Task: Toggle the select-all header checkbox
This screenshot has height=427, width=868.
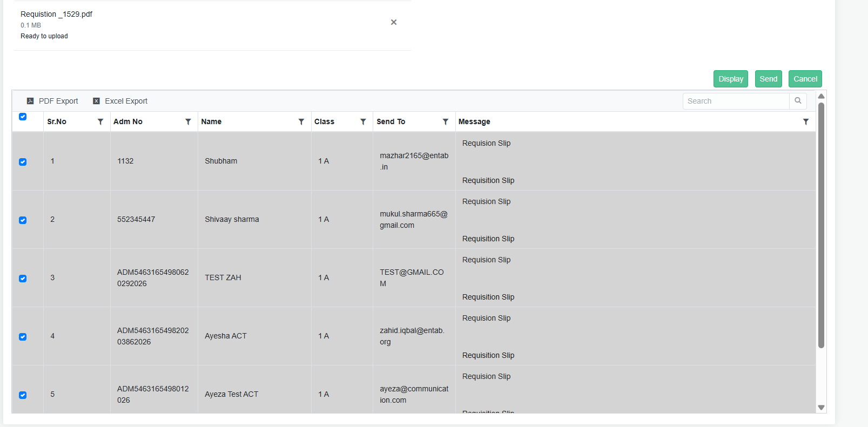Action: pyautogui.click(x=23, y=117)
